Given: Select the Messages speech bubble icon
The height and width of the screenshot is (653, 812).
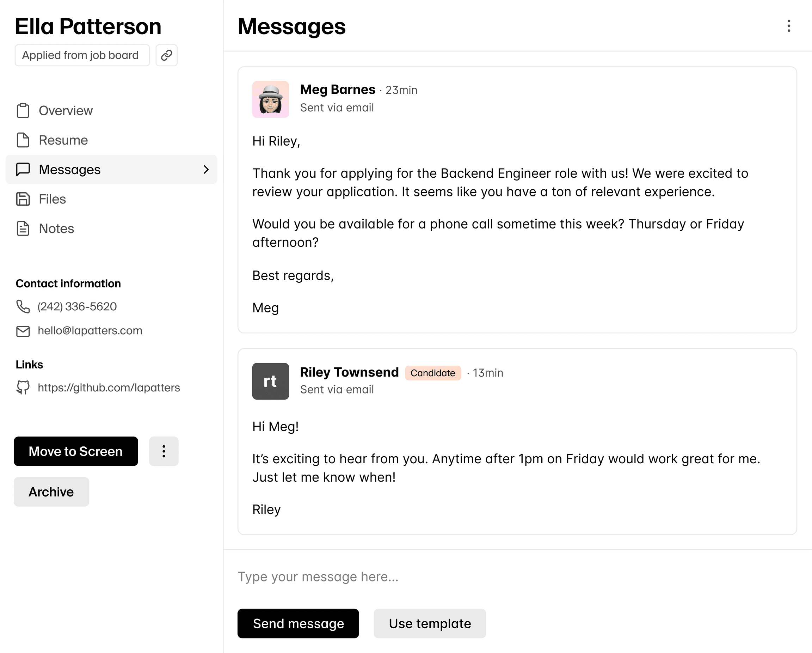Looking at the screenshot, I should coord(23,169).
